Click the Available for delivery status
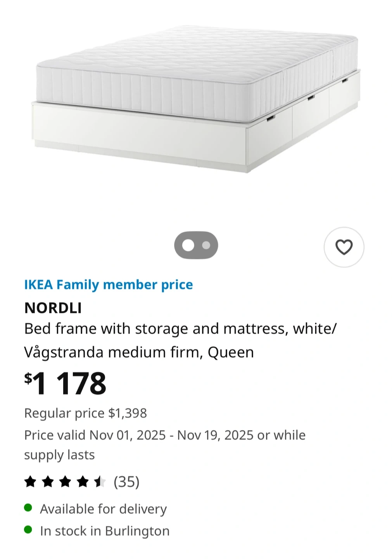This screenshot has width=392, height=559. [103, 509]
